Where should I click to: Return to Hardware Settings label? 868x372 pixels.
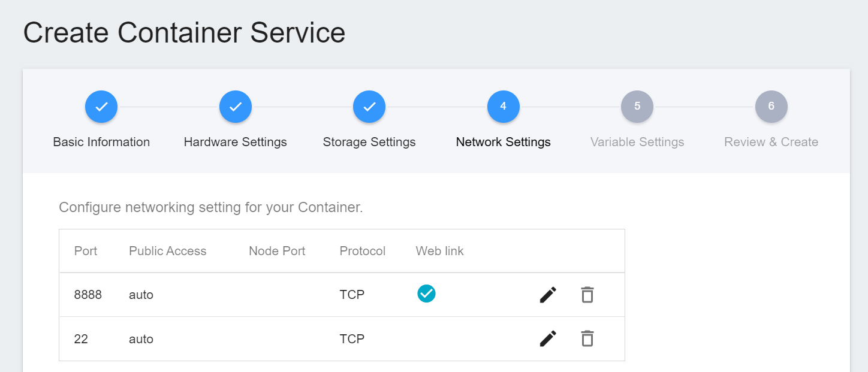click(236, 142)
